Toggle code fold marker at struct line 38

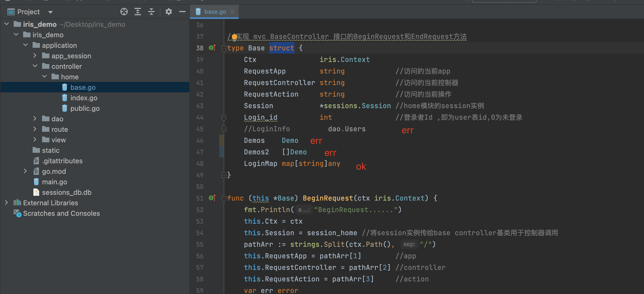224,48
